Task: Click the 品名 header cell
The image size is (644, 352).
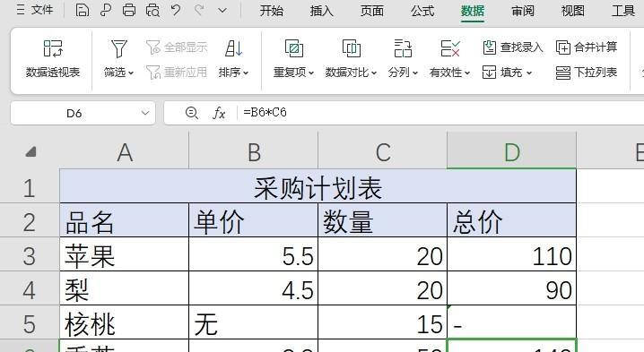Action: (x=125, y=220)
